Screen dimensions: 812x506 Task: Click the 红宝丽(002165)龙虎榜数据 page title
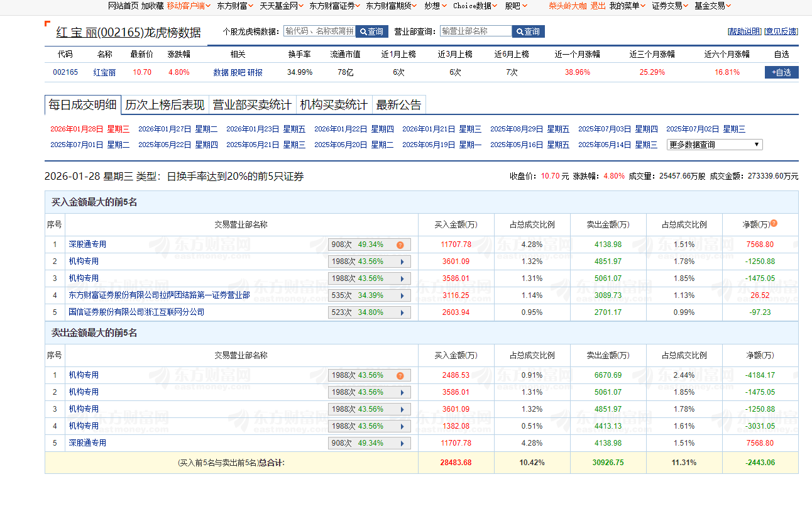[128, 33]
